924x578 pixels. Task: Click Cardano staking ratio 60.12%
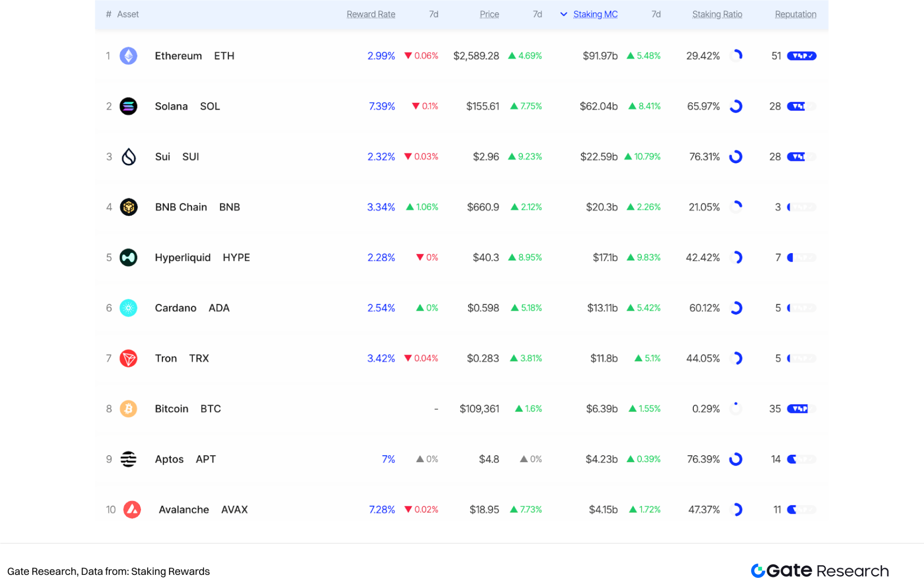point(704,308)
